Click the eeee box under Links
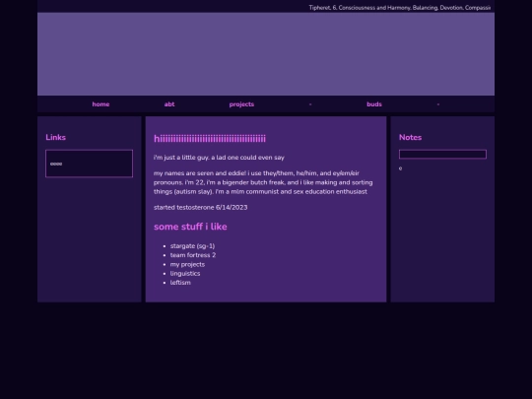 click(90, 164)
